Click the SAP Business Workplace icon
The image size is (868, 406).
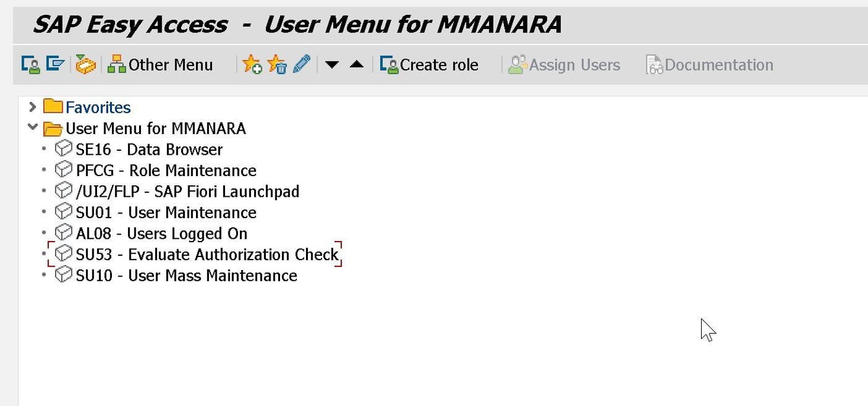pos(85,65)
